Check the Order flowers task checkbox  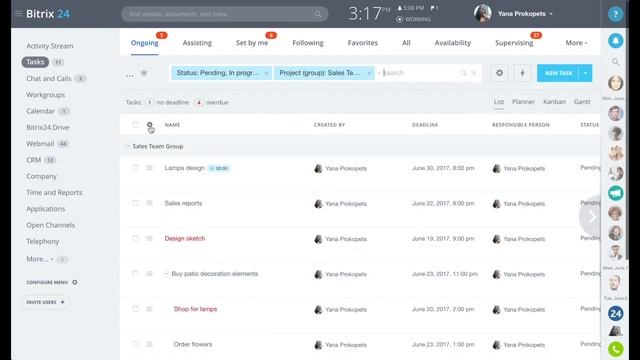135,344
